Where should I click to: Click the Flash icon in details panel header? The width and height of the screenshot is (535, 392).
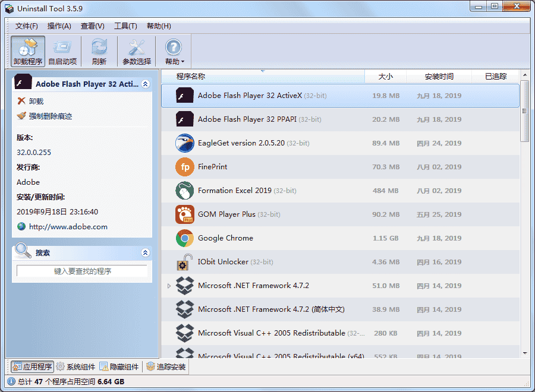(x=23, y=83)
